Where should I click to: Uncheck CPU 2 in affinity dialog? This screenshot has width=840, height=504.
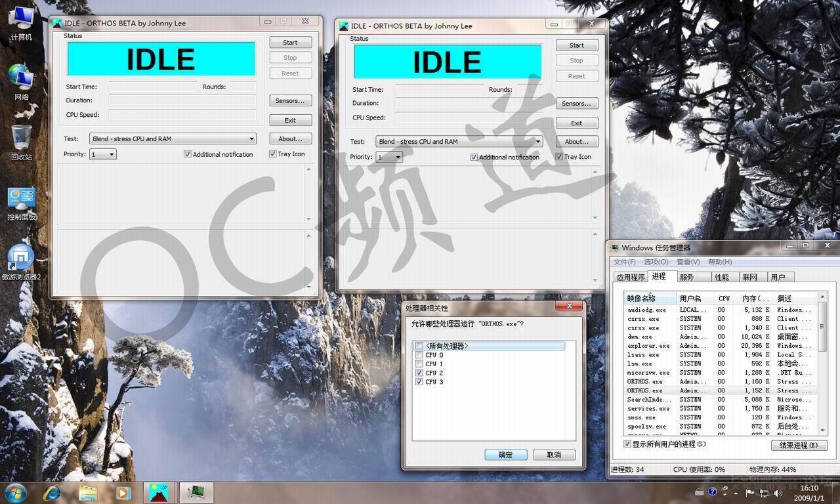click(x=419, y=373)
